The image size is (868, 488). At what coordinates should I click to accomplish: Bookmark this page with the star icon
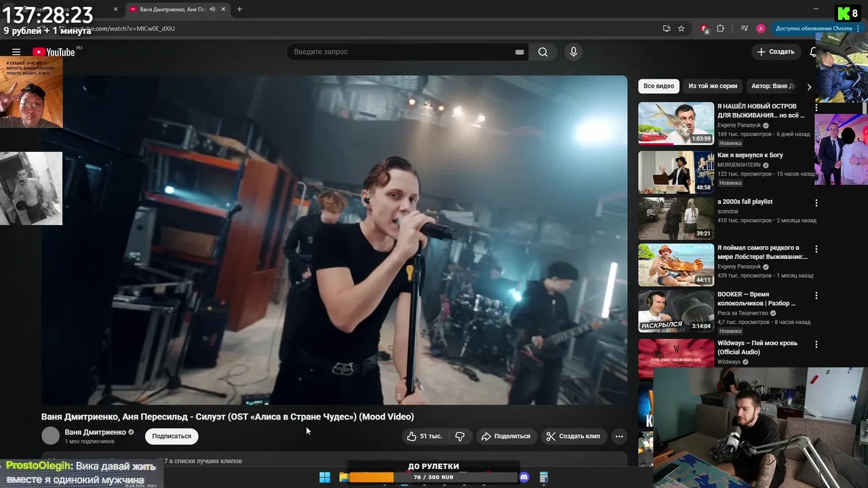click(x=681, y=28)
